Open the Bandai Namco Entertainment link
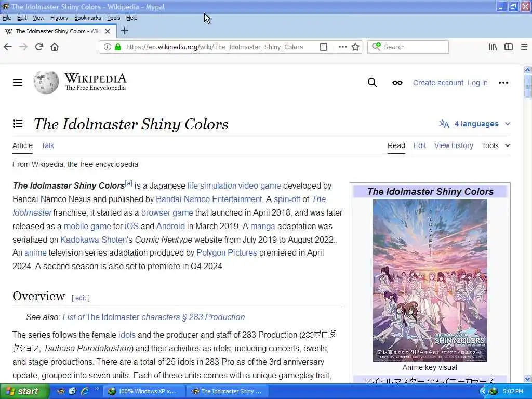The image size is (532, 399). click(209, 199)
